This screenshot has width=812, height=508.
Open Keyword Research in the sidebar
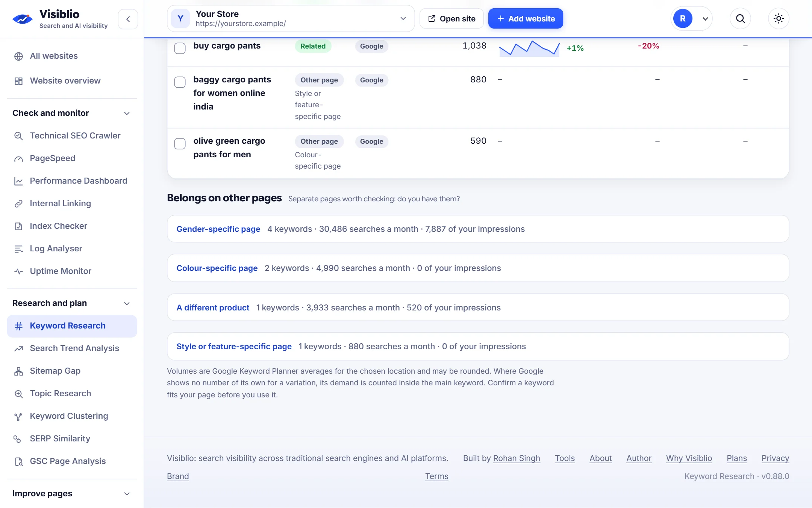pyautogui.click(x=72, y=326)
